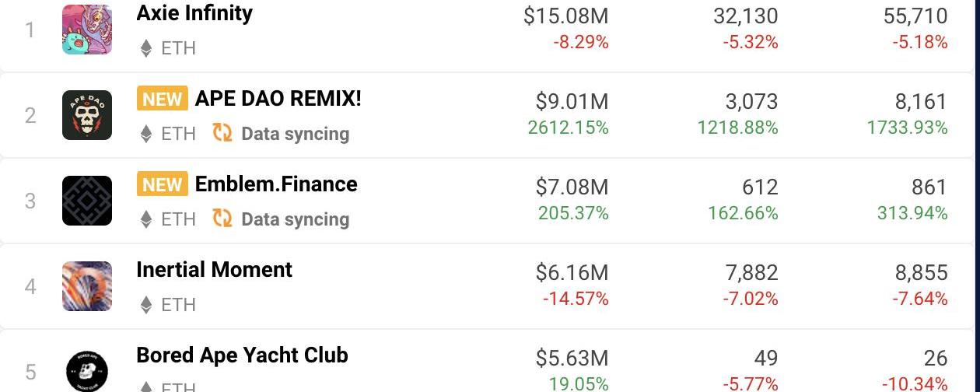
Task: Open the Axie Infinity collection thumbnail
Action: click(x=87, y=30)
